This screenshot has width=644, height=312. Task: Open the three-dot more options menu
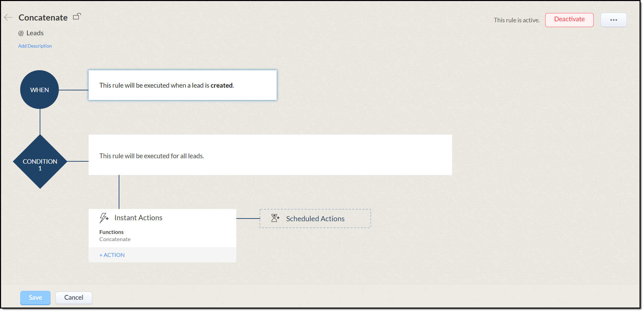[x=613, y=20]
